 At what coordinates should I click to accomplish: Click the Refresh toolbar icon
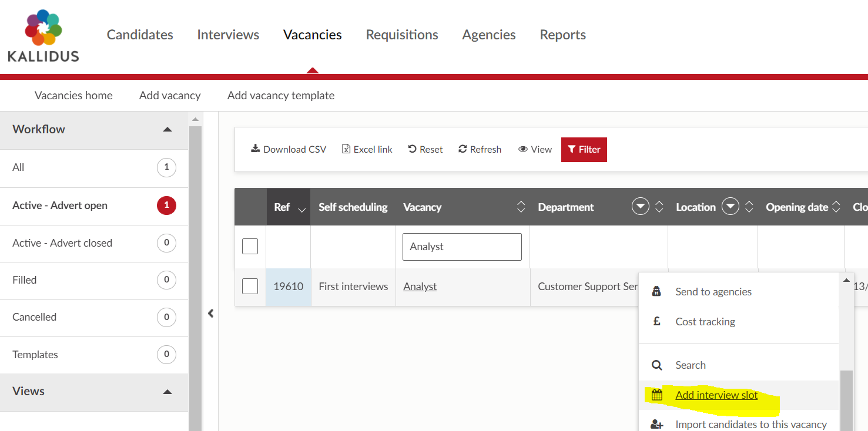[x=463, y=149]
